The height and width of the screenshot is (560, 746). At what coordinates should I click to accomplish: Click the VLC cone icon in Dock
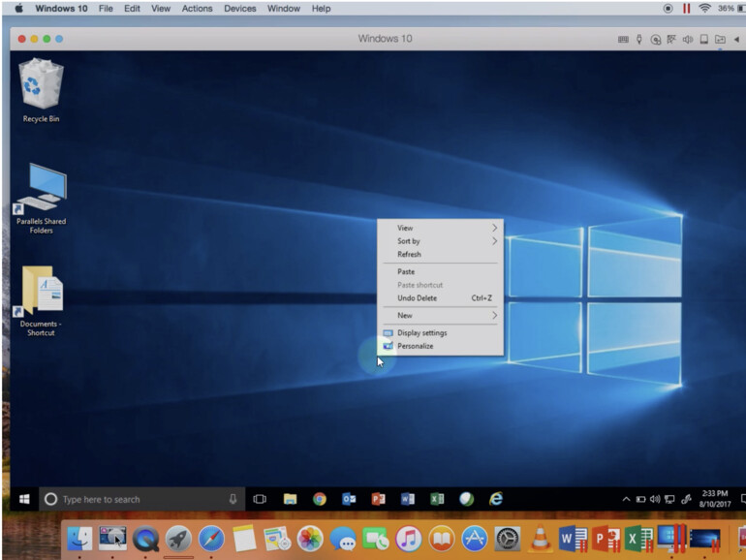(542, 538)
